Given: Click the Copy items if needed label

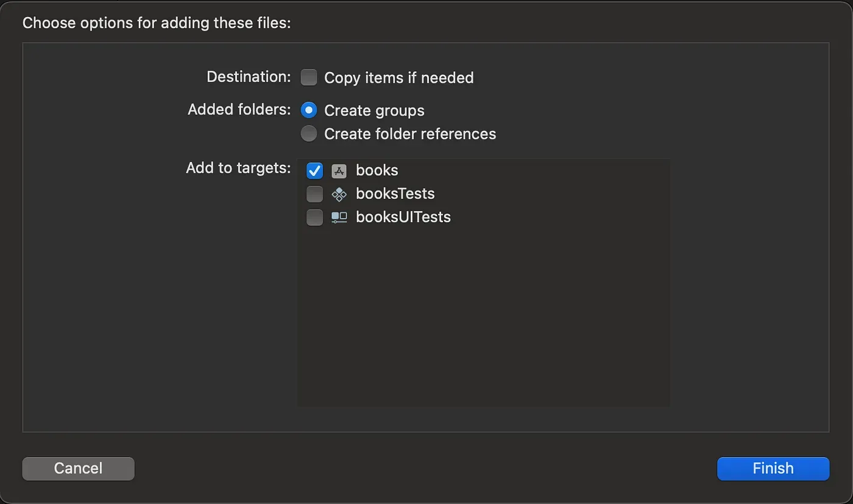Looking at the screenshot, I should [x=399, y=78].
